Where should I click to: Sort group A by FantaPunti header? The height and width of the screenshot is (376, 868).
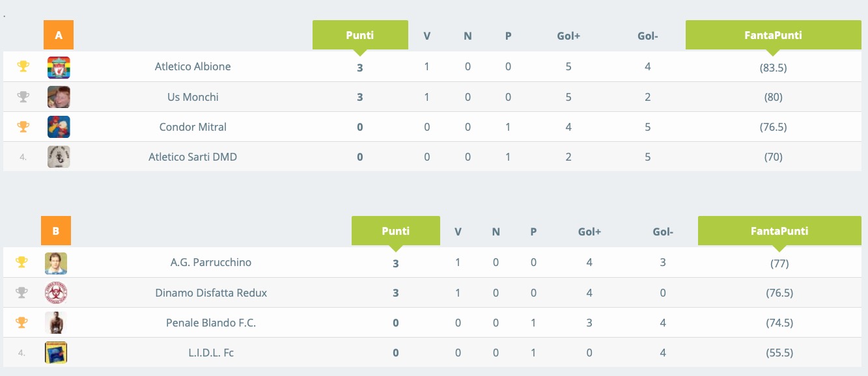[x=774, y=35]
